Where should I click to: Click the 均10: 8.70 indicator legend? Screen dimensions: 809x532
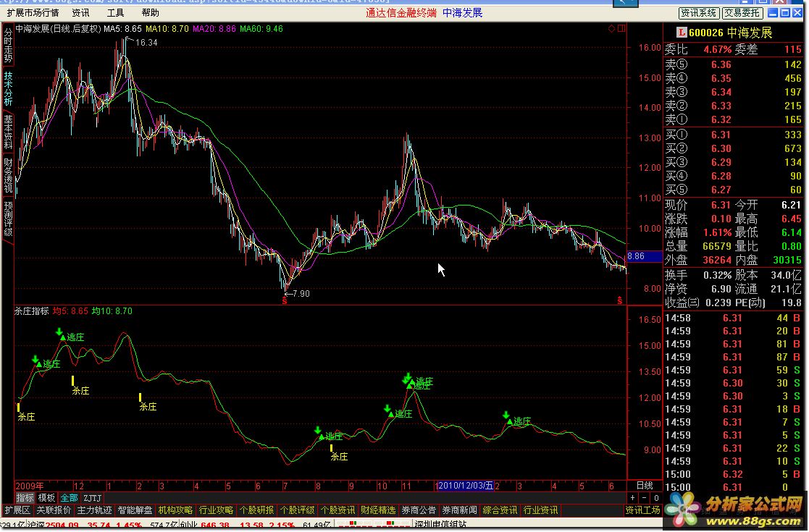[x=112, y=311]
